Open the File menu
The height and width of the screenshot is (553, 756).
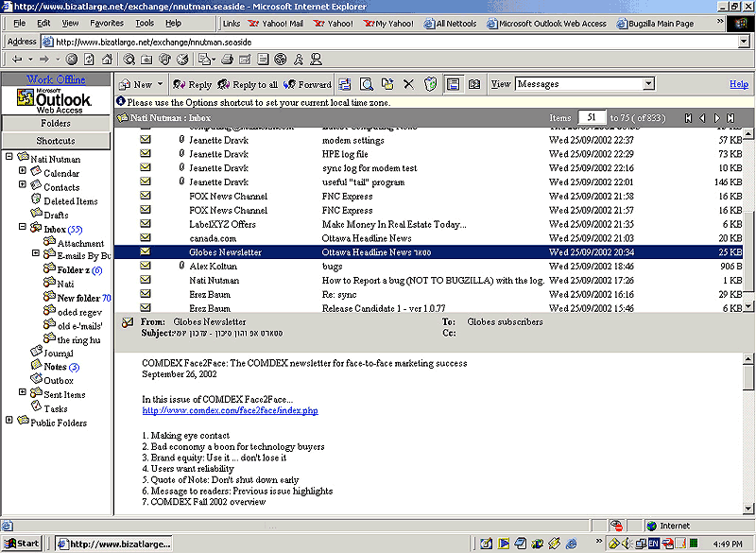click(x=19, y=23)
